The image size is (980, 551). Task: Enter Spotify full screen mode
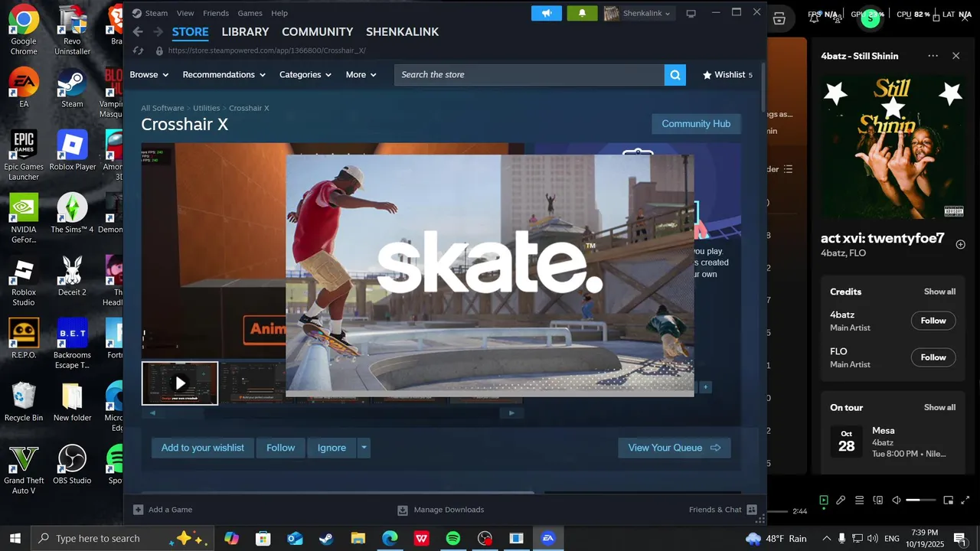coord(965,500)
